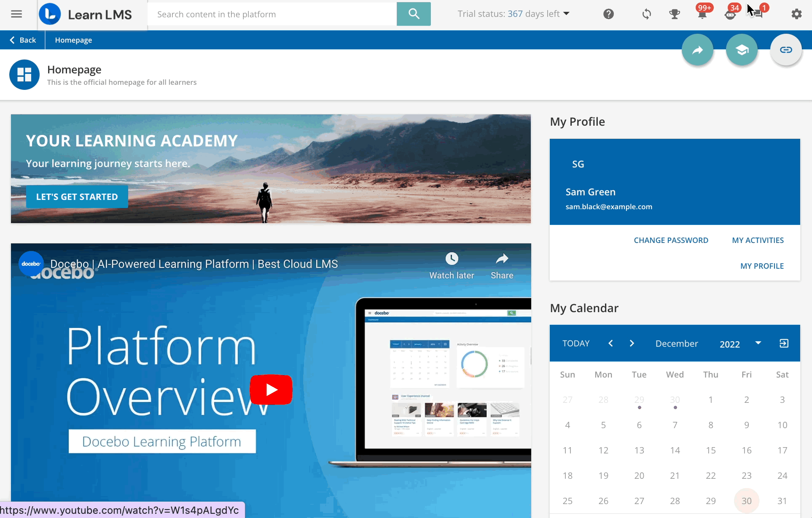Open the MY ACTIVITIES link
The image size is (812, 518).
click(x=758, y=240)
